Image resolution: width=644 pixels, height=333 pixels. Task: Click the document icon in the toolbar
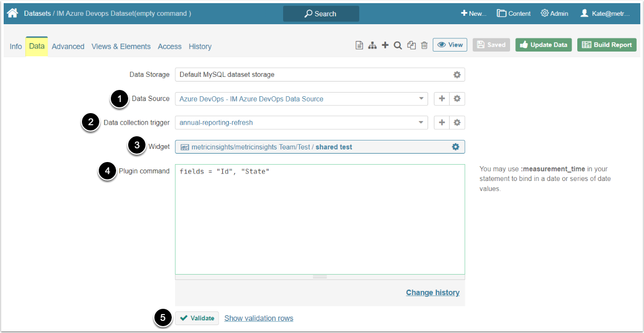[x=359, y=45]
